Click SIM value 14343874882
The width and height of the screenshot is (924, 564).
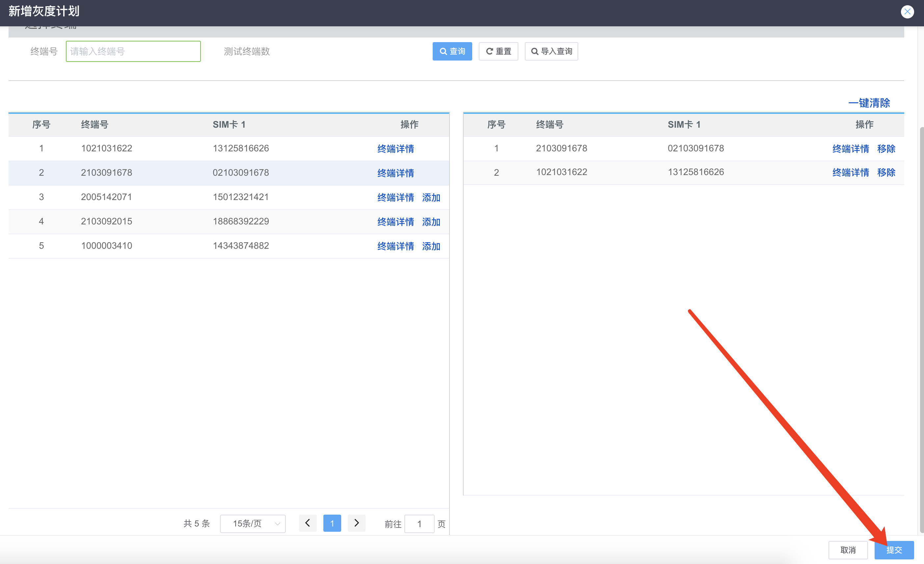[x=241, y=246]
